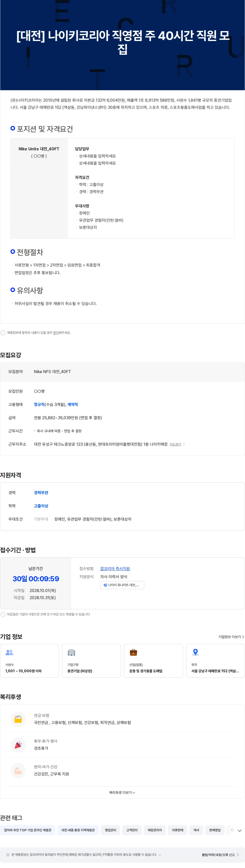Select tag 잡아바 추천 TOP 기업 온라인 채용관
Viewport: 245px width, 868px height.
click(28, 830)
